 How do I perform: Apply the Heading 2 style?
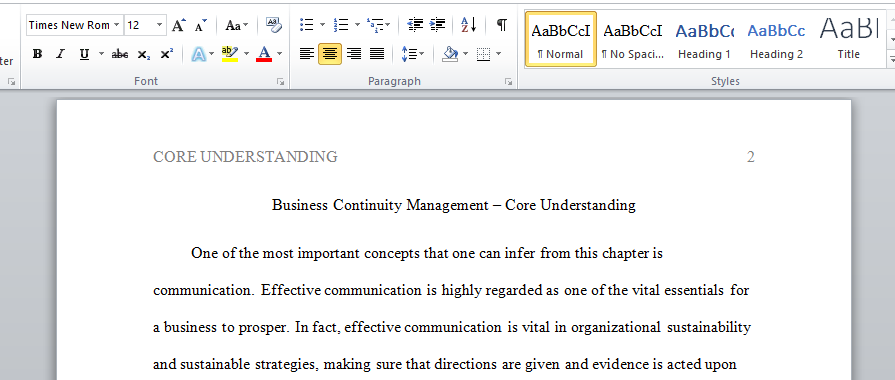(776, 39)
